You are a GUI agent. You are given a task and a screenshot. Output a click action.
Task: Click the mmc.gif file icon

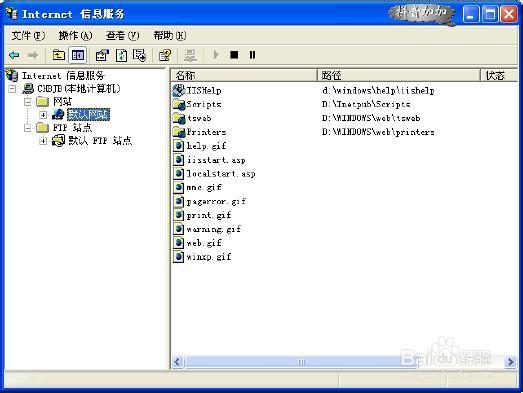point(179,187)
